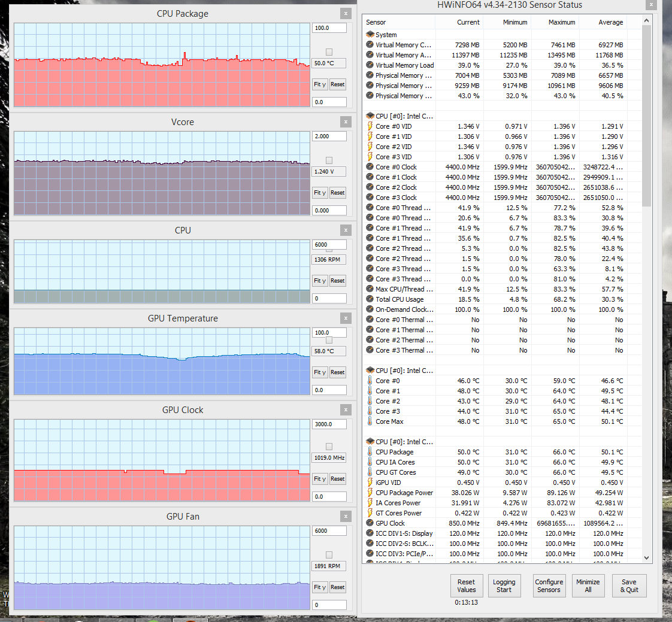Click the CPU GT Cores thermometer icon
The height and width of the screenshot is (622, 672).
point(370,472)
